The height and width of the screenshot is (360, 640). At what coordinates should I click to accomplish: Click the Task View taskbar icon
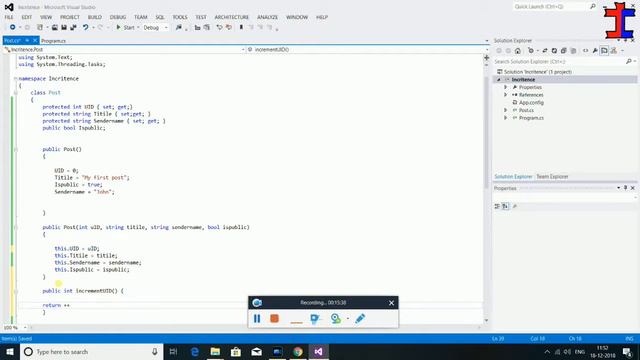coord(173,351)
